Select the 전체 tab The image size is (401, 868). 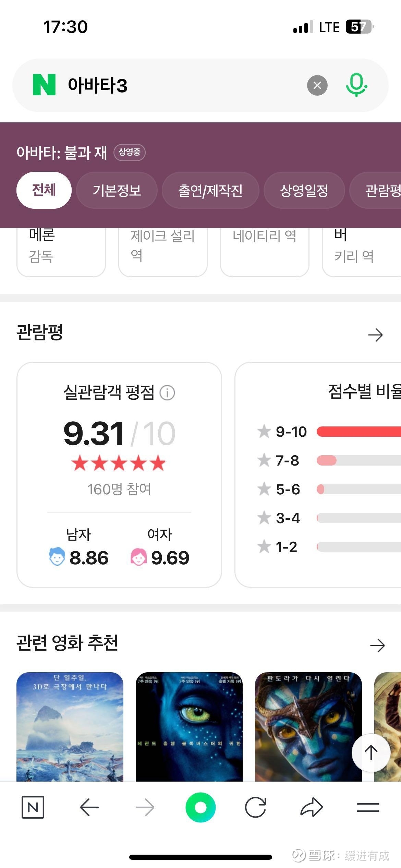point(44,190)
